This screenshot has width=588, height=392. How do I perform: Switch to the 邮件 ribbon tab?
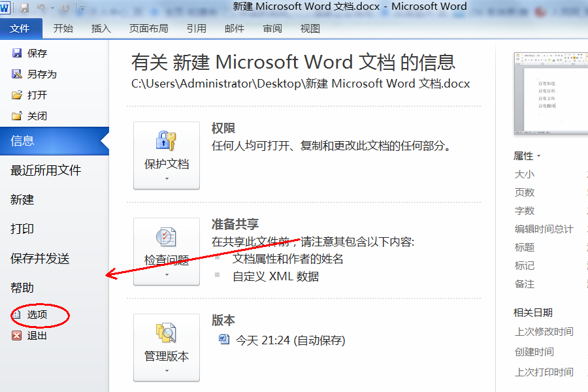click(x=235, y=29)
